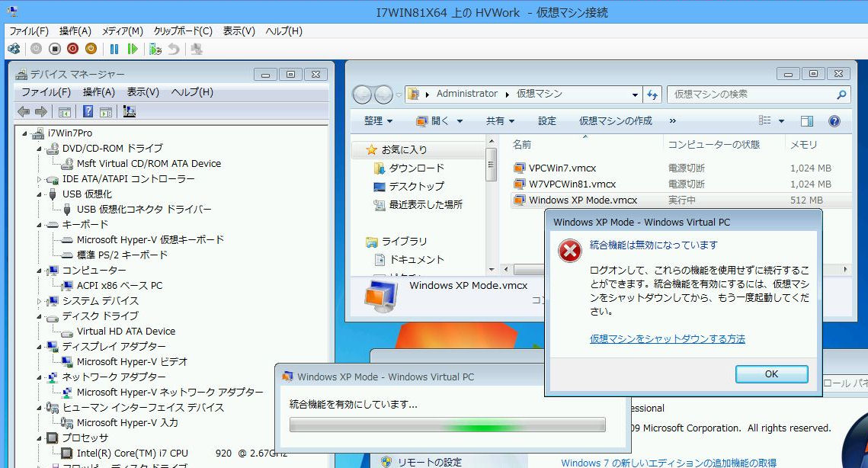Open VM Connection 表示(V) menu
This screenshot has height=468, width=868.
(239, 31)
